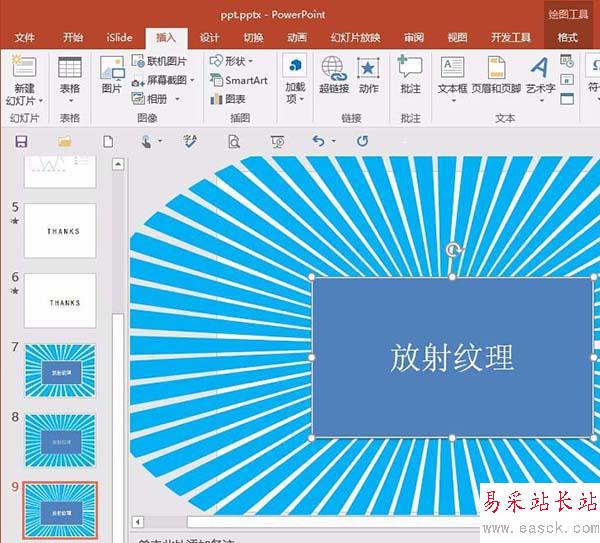The height and width of the screenshot is (543, 600).
Task: Click the shape rotation handle
Action: (x=453, y=250)
